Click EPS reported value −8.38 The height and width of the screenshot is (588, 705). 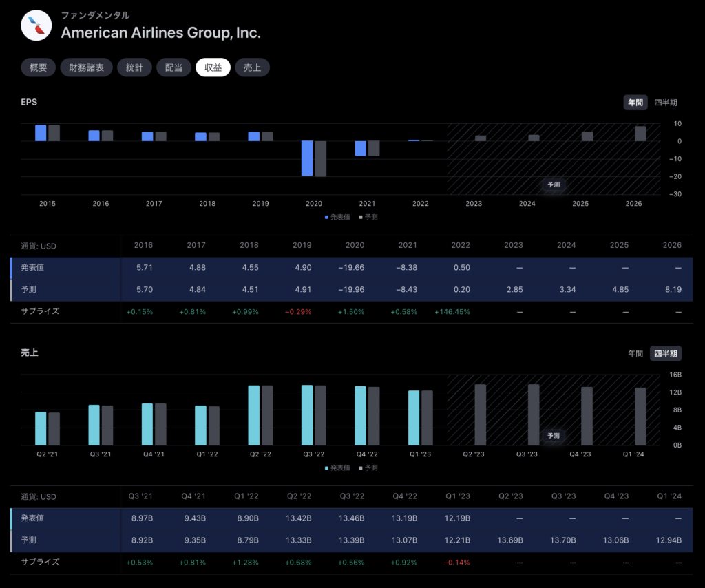[x=406, y=267]
